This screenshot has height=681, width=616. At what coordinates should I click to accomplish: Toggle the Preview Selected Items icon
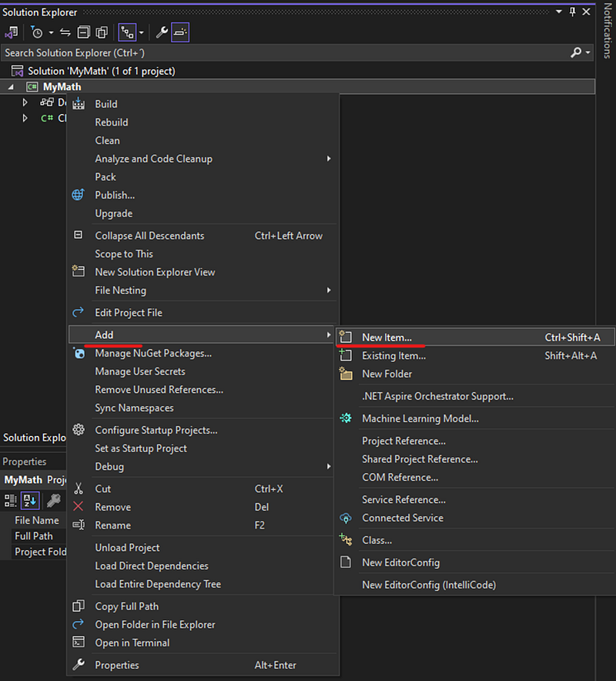pos(180,32)
